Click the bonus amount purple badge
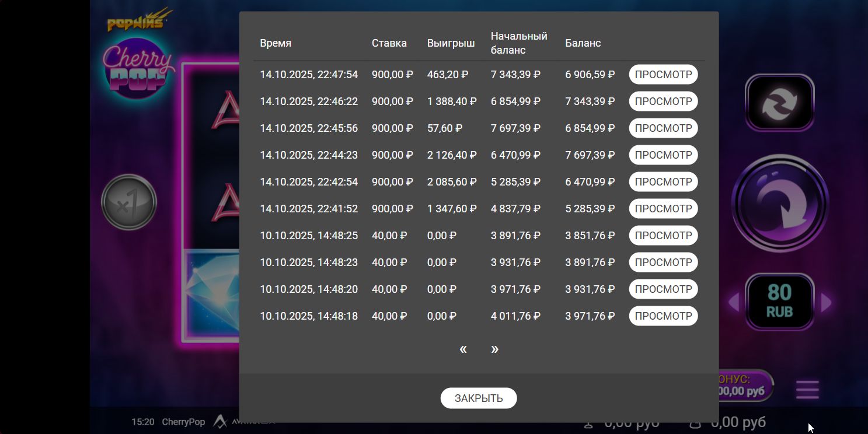 [x=744, y=386]
